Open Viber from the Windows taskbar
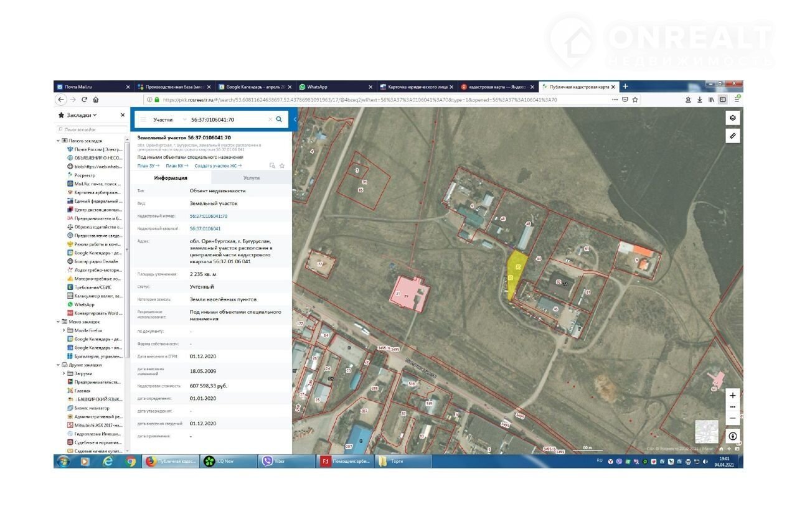The width and height of the screenshot is (797, 532). click(x=284, y=461)
